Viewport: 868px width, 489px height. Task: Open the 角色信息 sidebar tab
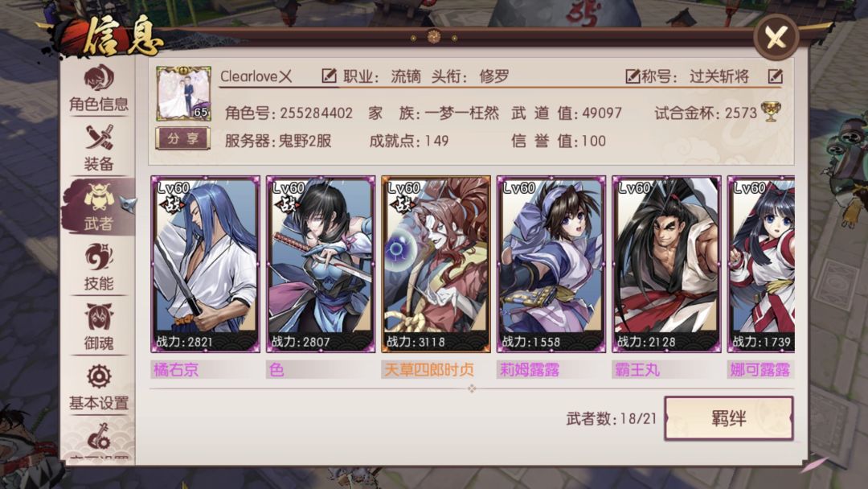point(99,88)
